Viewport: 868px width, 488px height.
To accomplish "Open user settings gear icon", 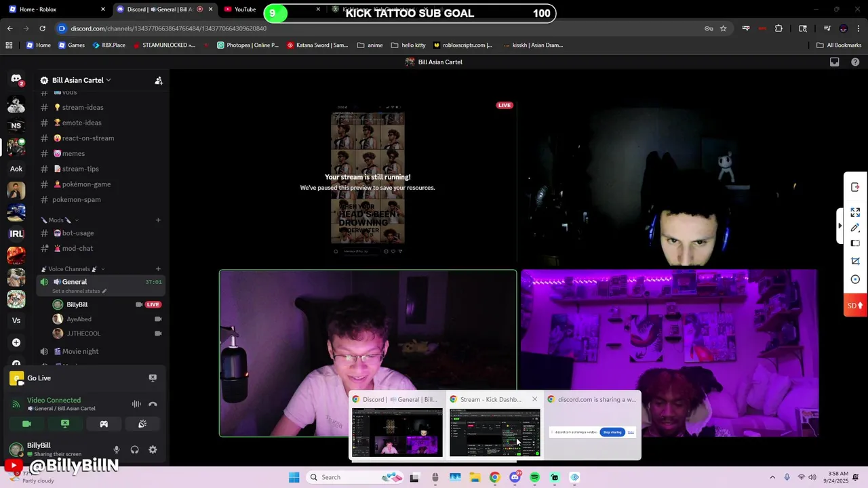I will point(153,449).
